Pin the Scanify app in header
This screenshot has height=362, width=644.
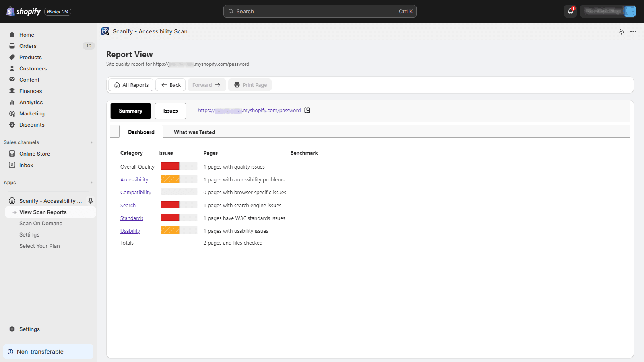[x=621, y=31]
